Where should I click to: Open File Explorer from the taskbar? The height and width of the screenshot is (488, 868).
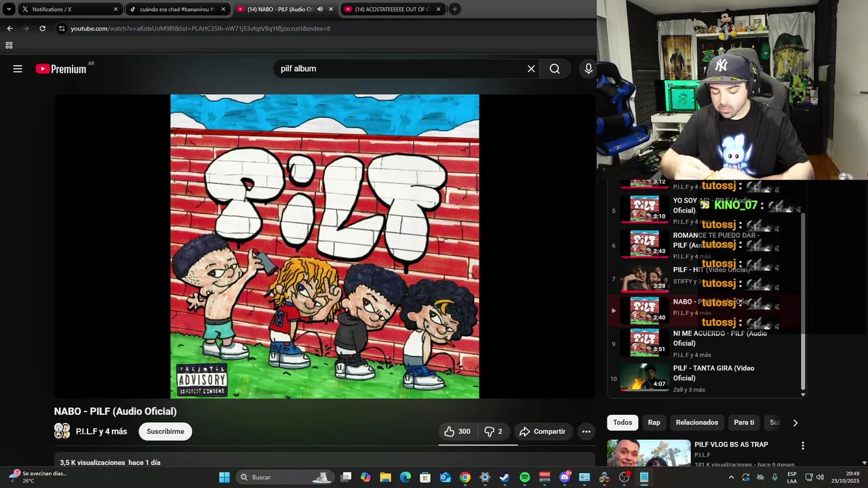coord(385,477)
